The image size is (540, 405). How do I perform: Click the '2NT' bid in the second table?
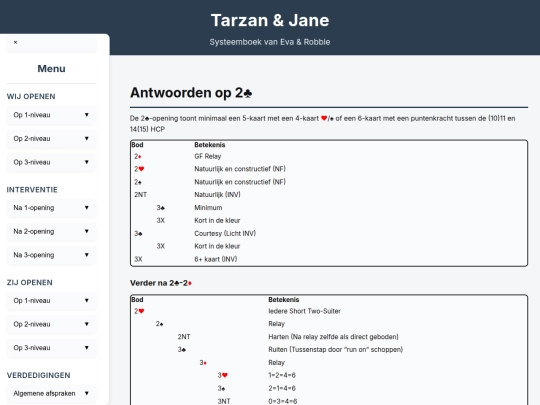click(x=184, y=337)
